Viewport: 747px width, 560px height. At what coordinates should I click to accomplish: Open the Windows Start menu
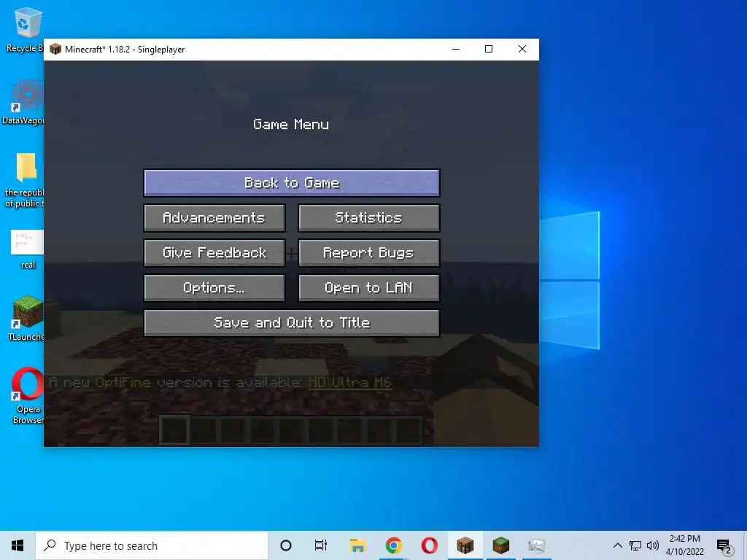[x=18, y=545]
